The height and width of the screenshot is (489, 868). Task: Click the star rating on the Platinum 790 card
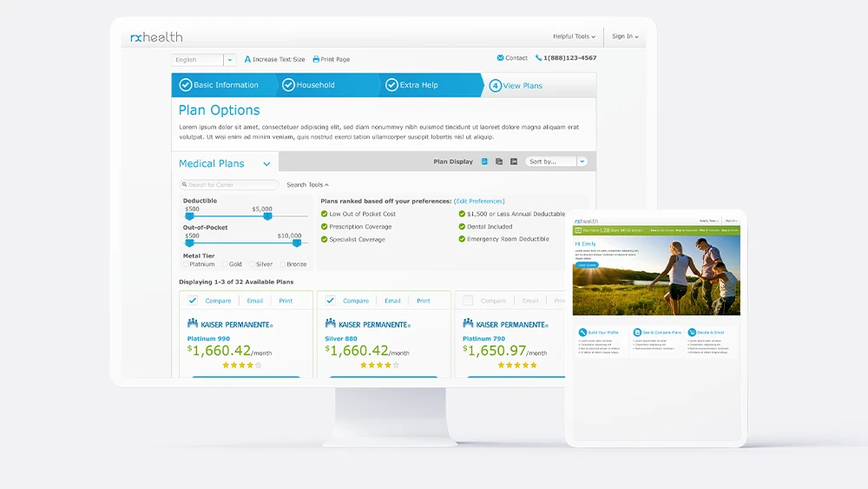(x=517, y=365)
